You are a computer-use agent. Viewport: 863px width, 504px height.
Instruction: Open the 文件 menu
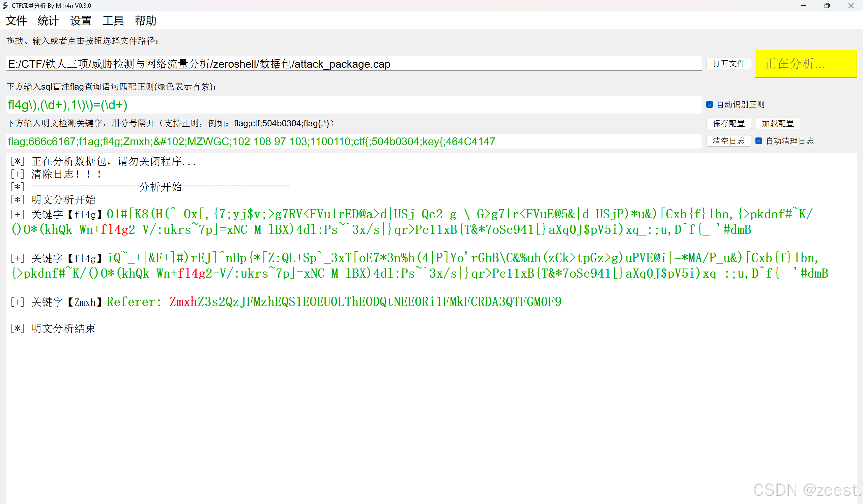[16, 21]
